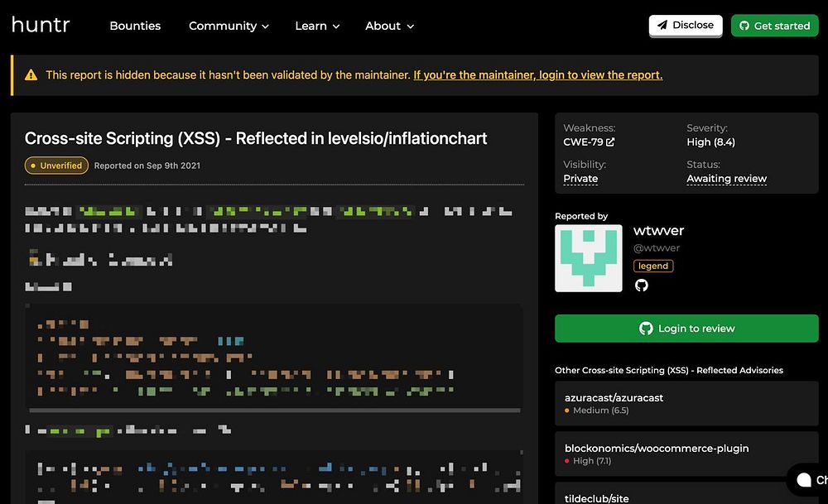Click the yellow warning triangle icon
The width and height of the screenshot is (828, 504).
click(x=31, y=75)
